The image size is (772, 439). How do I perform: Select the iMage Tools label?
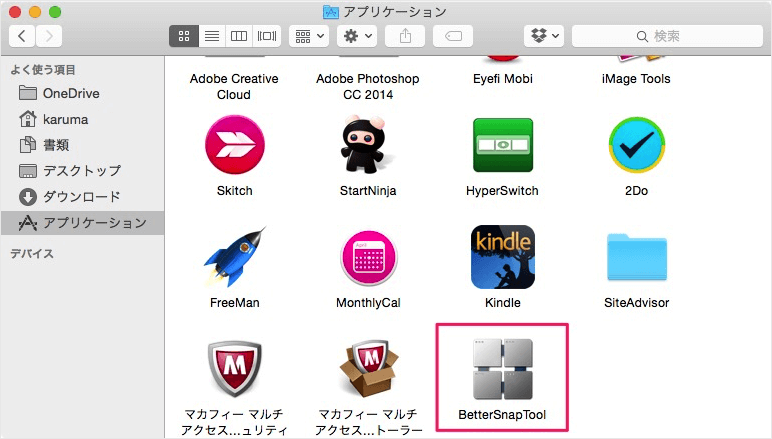(636, 79)
